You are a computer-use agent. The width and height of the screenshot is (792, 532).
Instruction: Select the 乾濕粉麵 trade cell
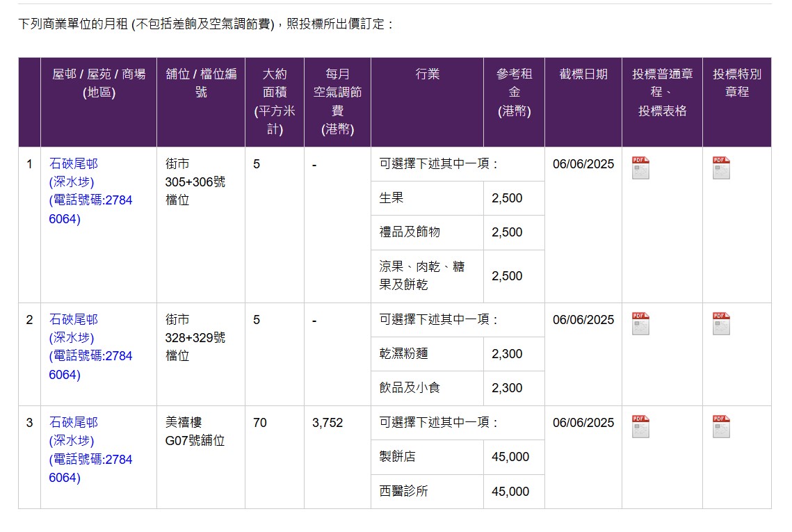click(428, 354)
